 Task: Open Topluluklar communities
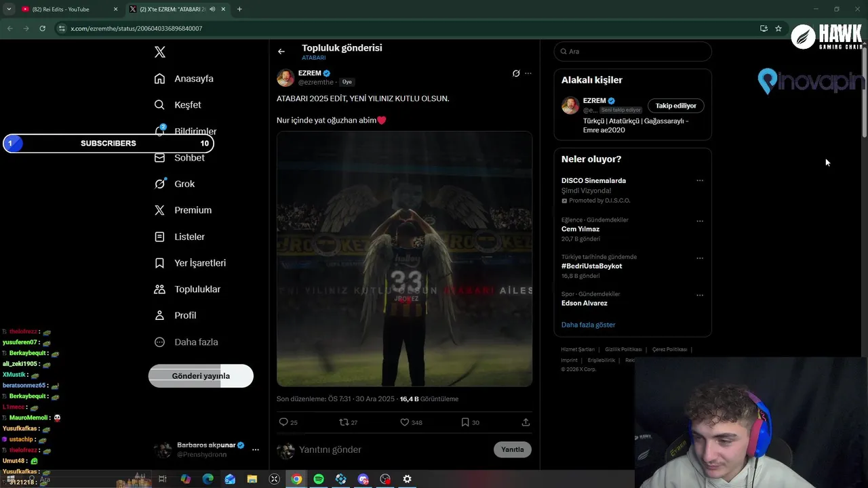[188, 289]
